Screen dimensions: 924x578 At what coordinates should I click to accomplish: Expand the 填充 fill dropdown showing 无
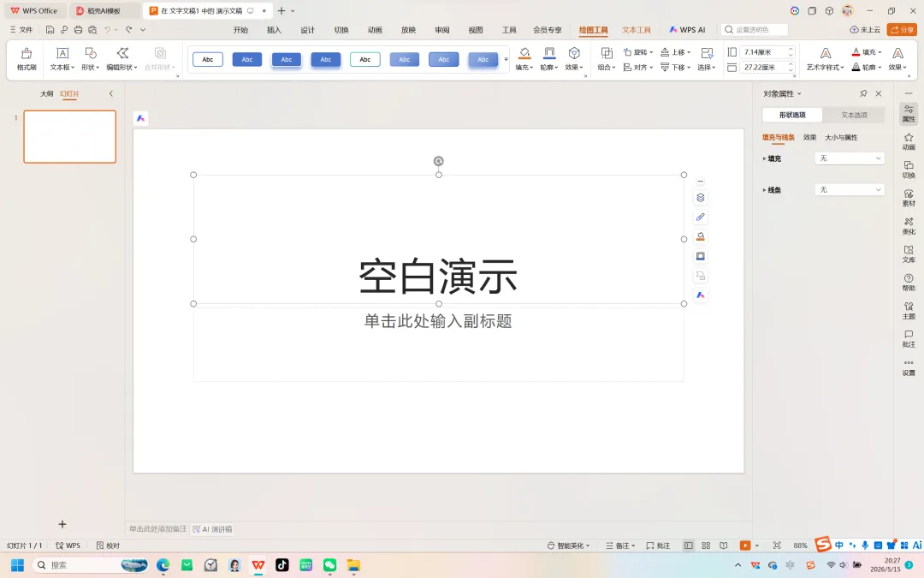pos(850,158)
